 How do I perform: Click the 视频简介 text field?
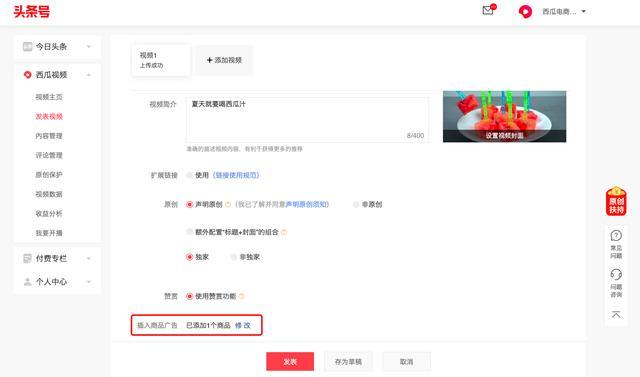(307, 120)
